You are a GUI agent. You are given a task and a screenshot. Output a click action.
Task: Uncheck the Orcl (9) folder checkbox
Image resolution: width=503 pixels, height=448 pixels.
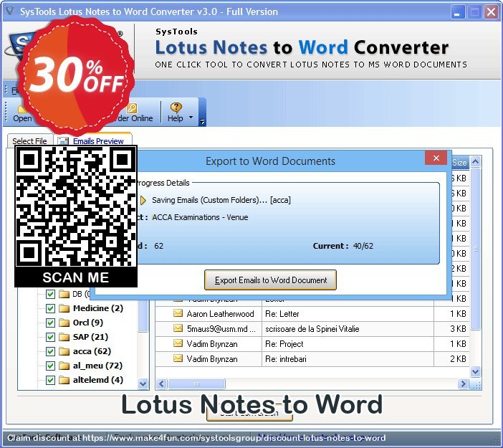point(50,323)
